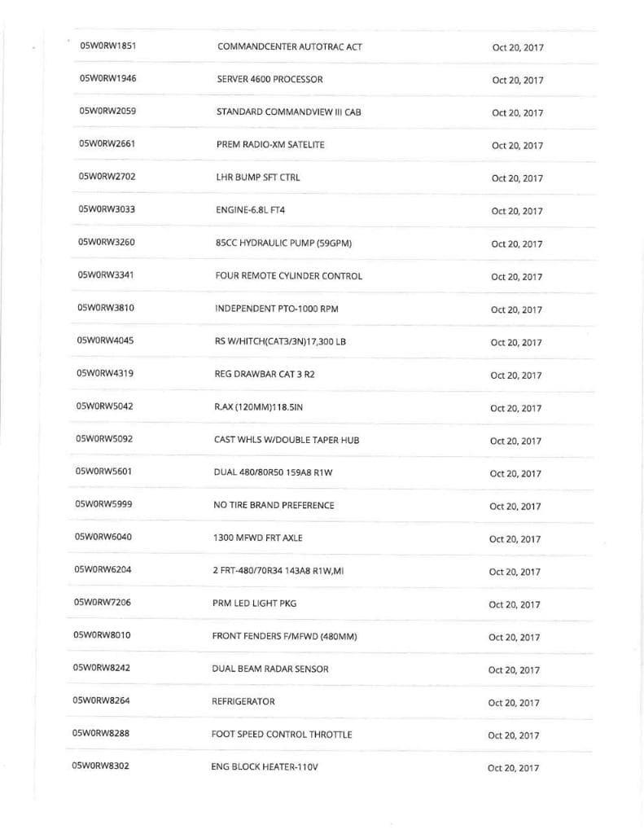Click the code 05W0RW1851
Viewport: 644px width, 834px height.
(x=107, y=46)
